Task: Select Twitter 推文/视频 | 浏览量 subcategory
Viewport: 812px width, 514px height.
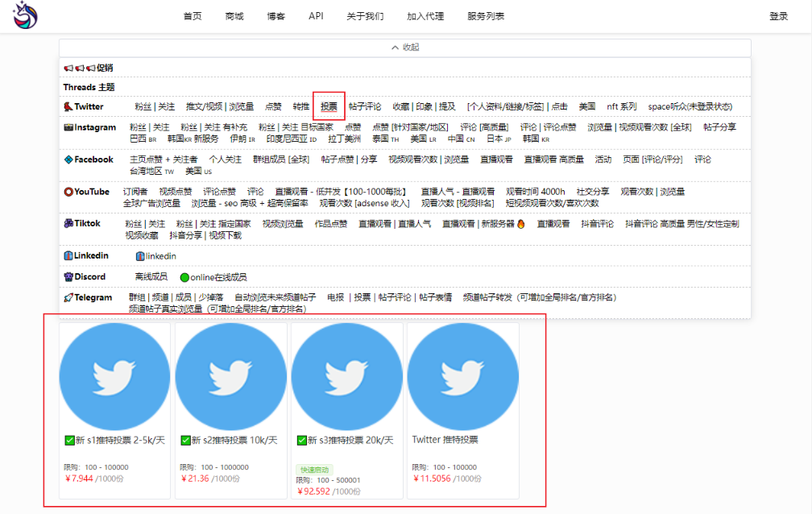Action: click(x=220, y=106)
